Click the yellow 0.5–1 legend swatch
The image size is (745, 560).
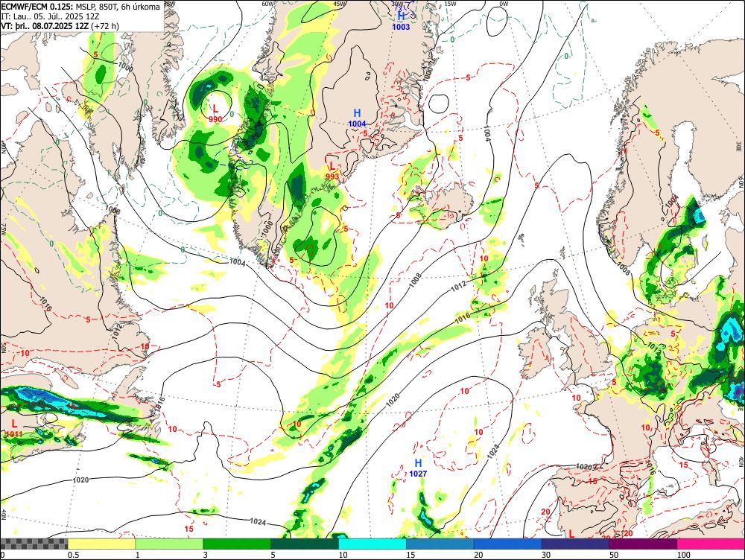[x=101, y=544]
